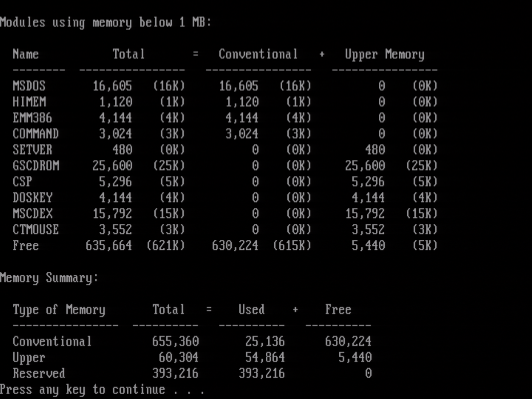Click the SETVER upper memory value 480
Viewport: 532px width, 399px height.
click(x=375, y=150)
